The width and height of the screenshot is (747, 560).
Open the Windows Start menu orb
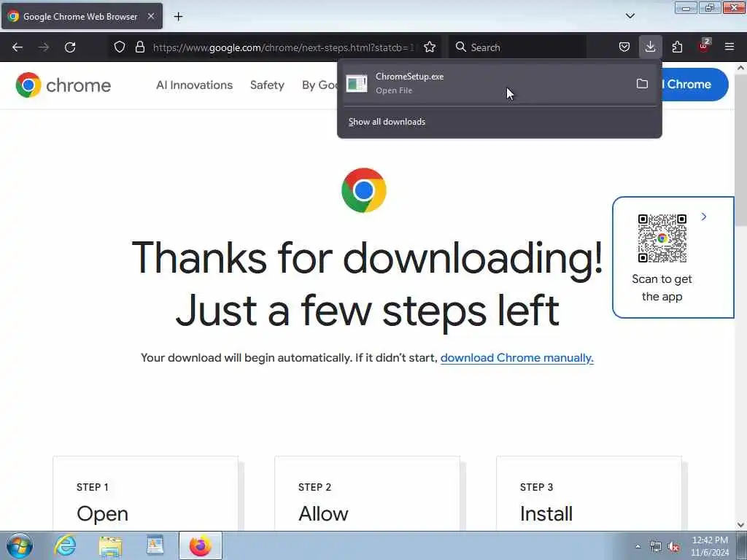tap(20, 545)
